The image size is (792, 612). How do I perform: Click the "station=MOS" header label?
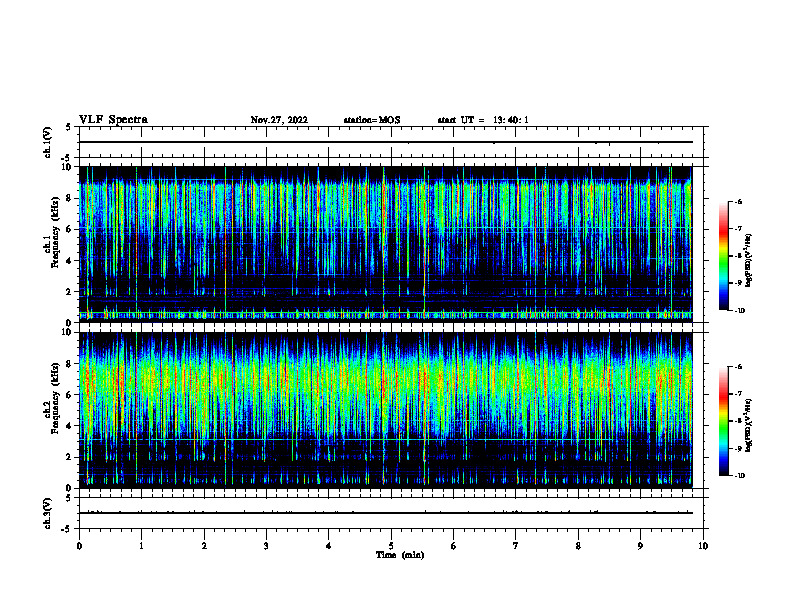372,120
